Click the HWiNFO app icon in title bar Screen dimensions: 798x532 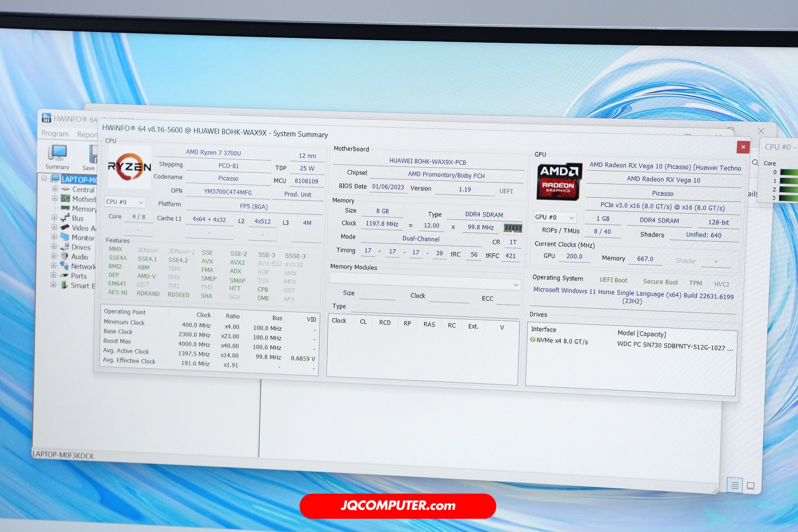point(46,118)
